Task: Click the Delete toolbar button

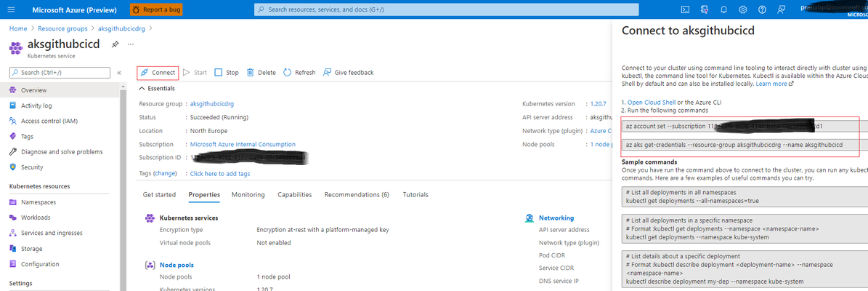Action: [261, 73]
